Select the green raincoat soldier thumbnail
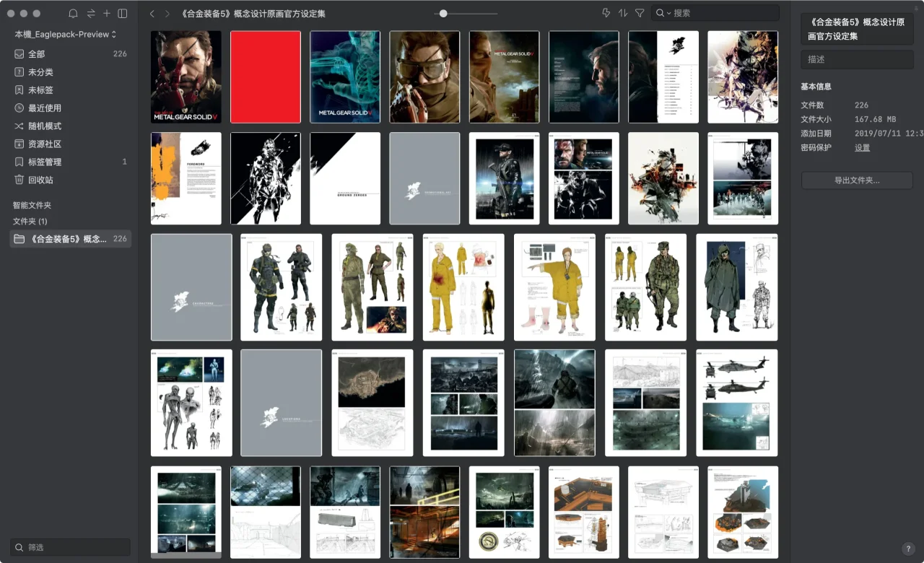The image size is (924, 563). (737, 287)
